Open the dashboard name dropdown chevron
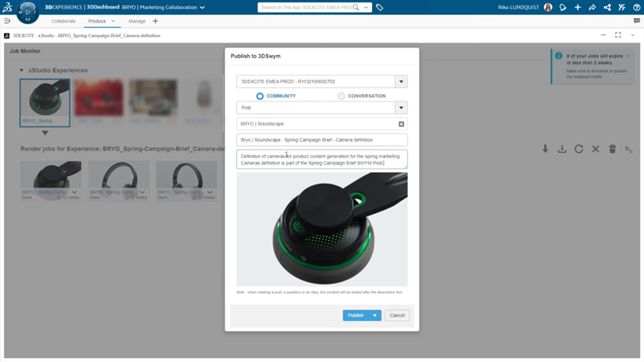 [202, 8]
